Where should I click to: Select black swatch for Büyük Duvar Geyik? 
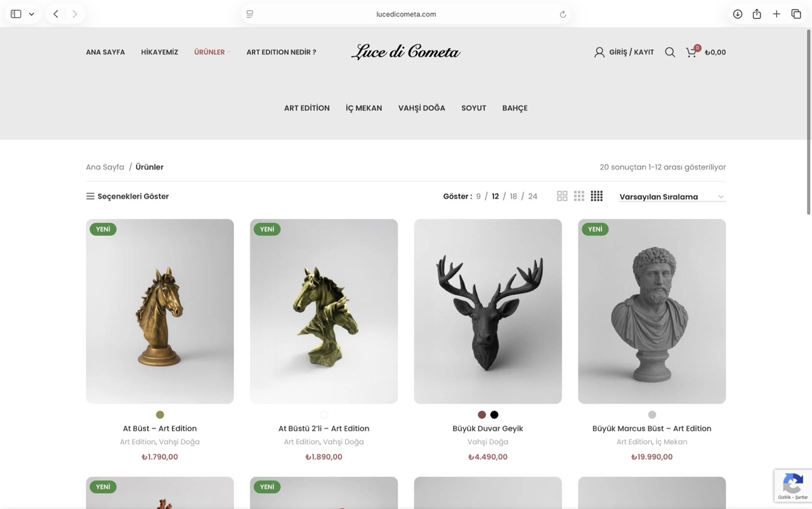coord(494,415)
